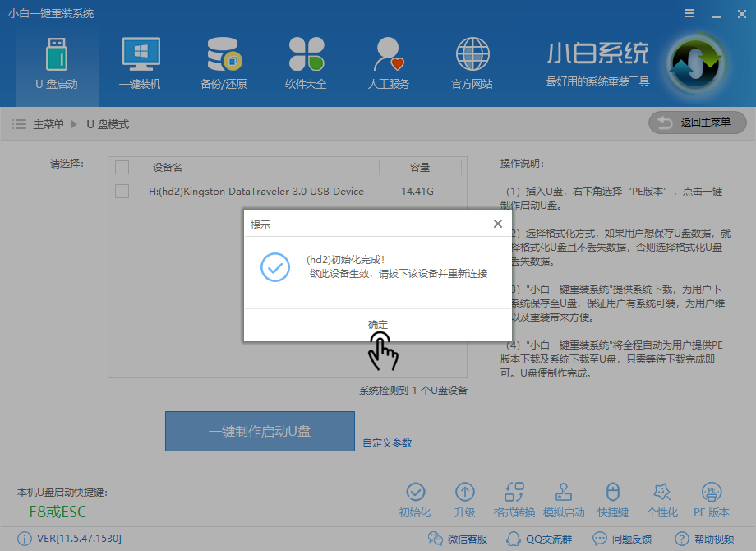The width and height of the screenshot is (756, 551).
Task: Toggle the select-all devices checkbox
Action: coord(122,167)
